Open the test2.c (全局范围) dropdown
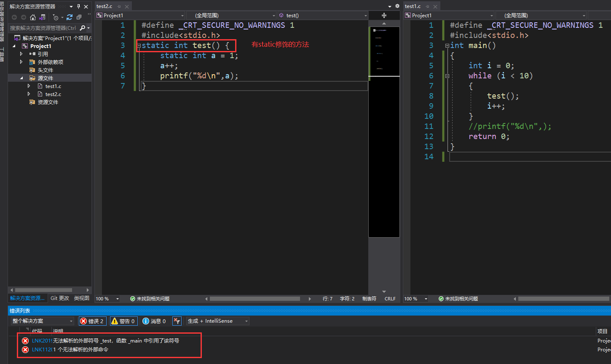The width and height of the screenshot is (611, 364). (231, 16)
